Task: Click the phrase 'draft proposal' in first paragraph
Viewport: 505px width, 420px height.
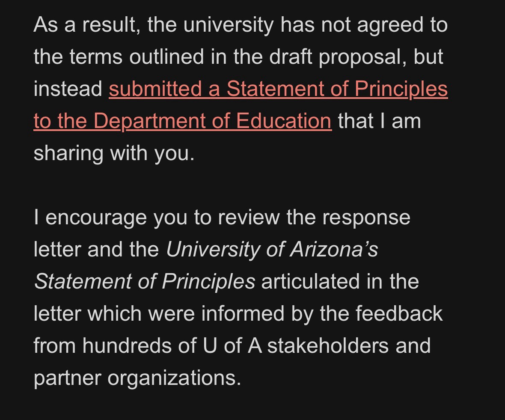Action: point(320,57)
